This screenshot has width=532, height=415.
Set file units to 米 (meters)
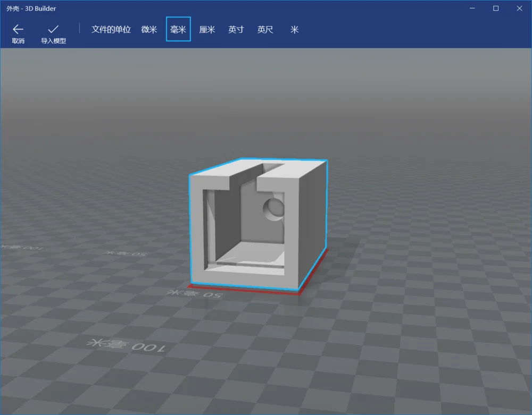295,29
